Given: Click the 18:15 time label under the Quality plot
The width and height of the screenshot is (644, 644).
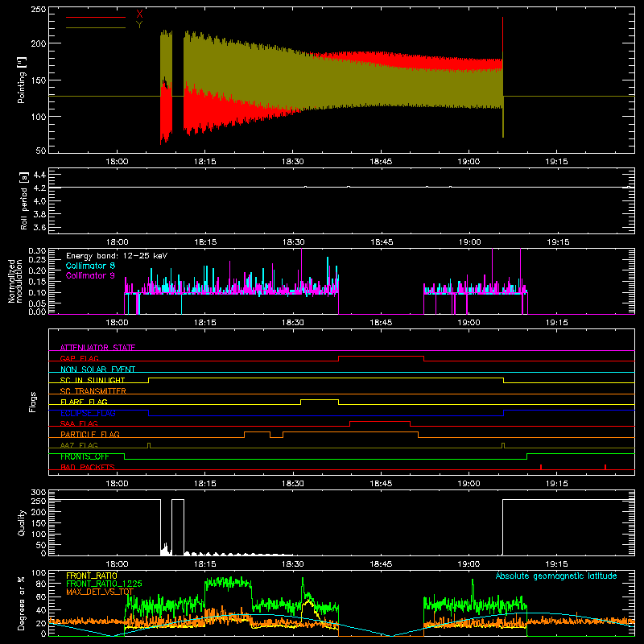Looking at the screenshot, I should point(205,564).
